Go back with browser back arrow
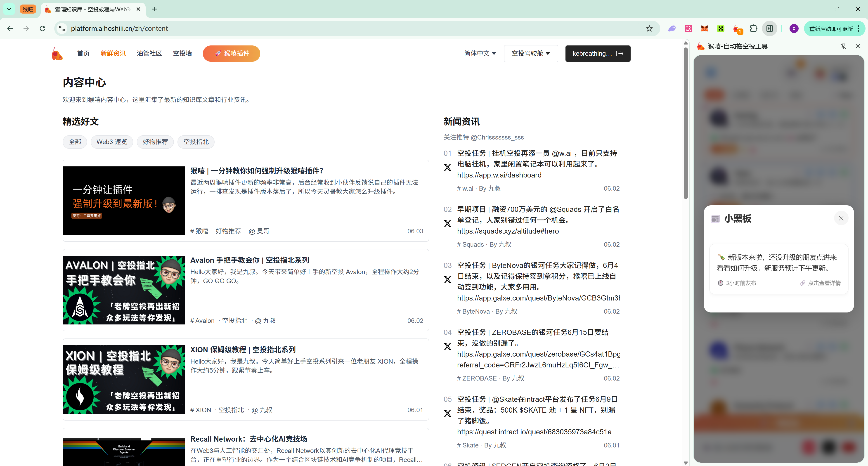 10,28
